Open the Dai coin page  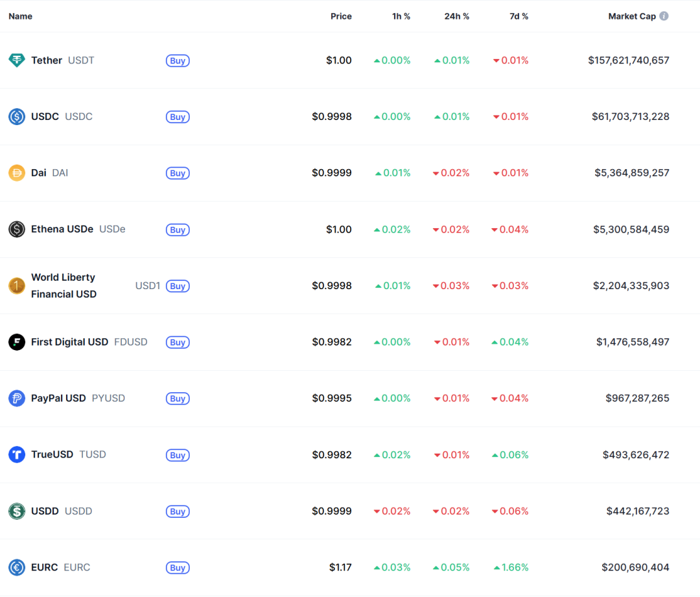39,173
